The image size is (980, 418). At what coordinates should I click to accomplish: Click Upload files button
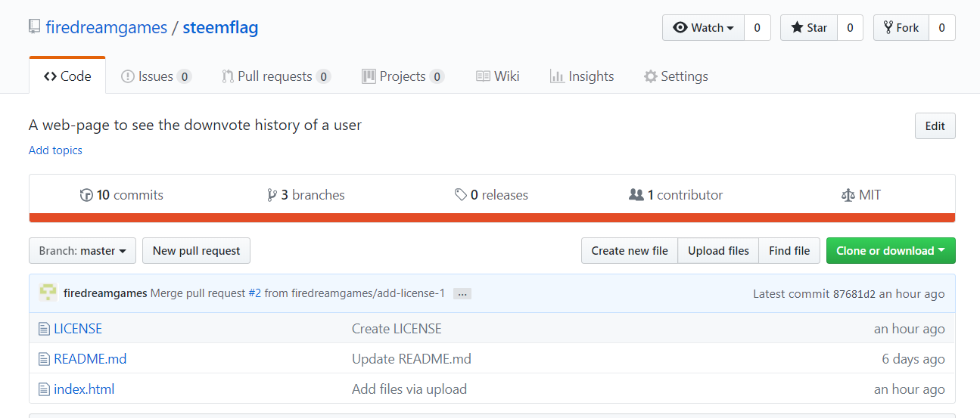[x=718, y=251]
